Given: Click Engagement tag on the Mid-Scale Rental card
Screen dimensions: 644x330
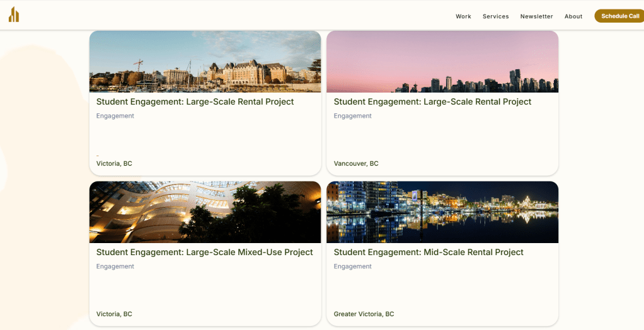Looking at the screenshot, I should click(x=352, y=266).
